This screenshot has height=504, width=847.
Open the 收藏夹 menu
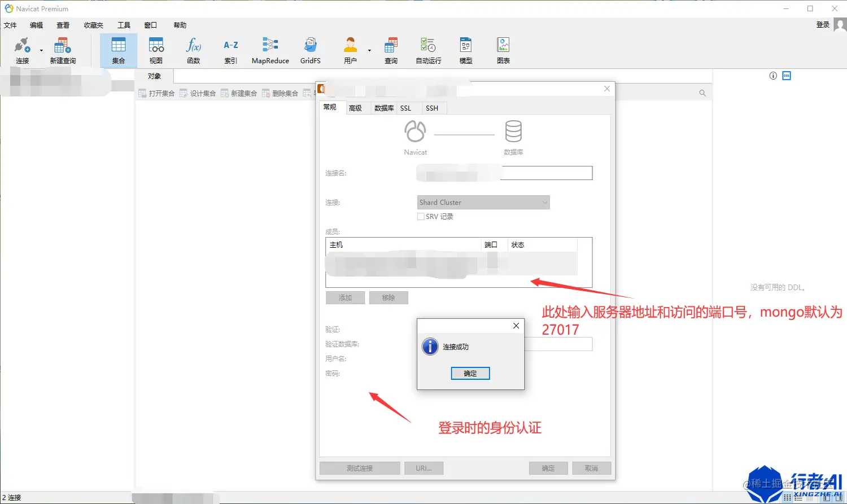pyautogui.click(x=94, y=25)
